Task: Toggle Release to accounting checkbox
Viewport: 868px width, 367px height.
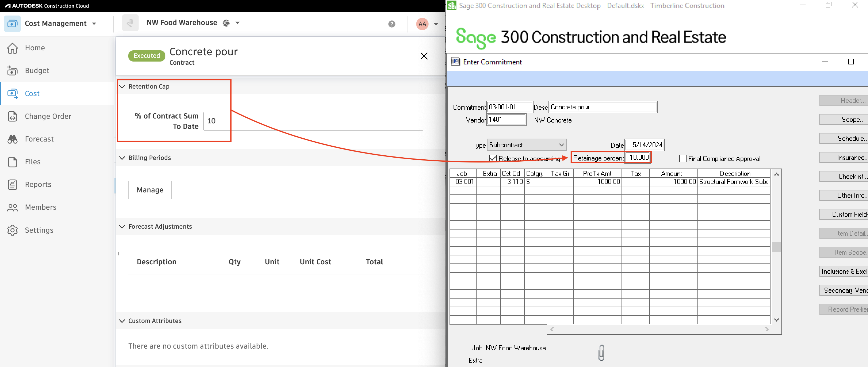Action: tap(493, 158)
